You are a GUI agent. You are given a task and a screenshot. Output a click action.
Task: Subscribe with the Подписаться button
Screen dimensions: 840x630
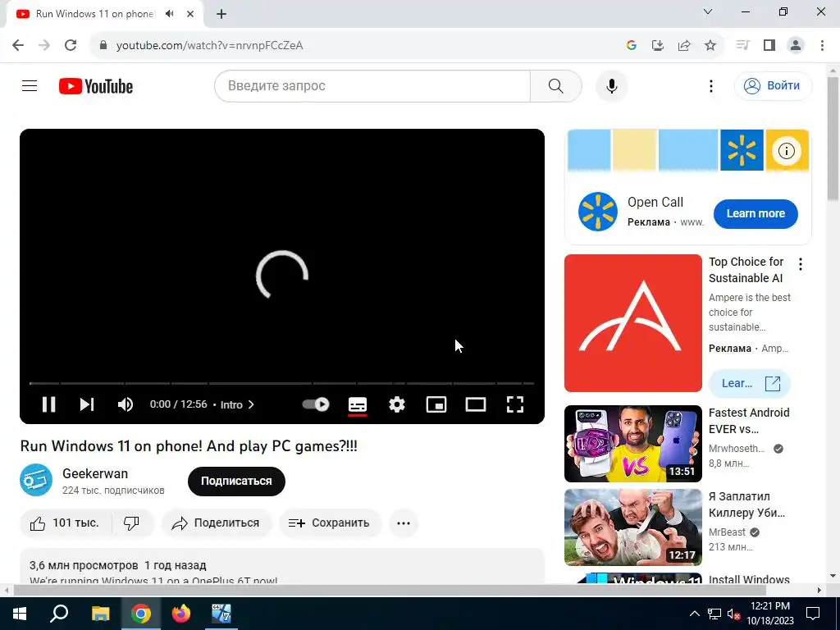[236, 481]
